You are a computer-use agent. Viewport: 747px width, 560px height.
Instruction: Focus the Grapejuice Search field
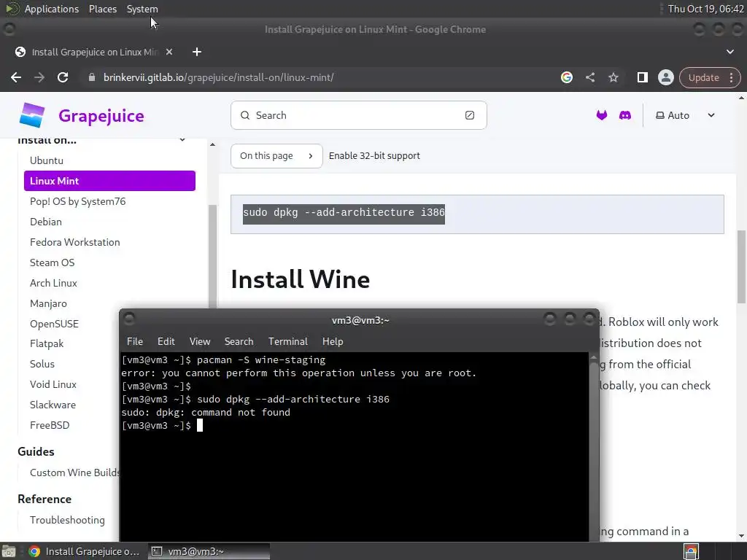click(359, 115)
